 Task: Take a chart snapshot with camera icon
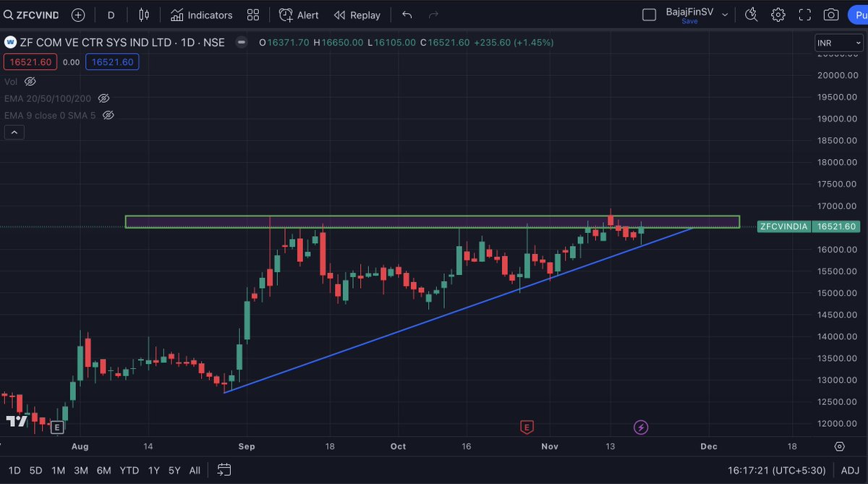(x=831, y=14)
